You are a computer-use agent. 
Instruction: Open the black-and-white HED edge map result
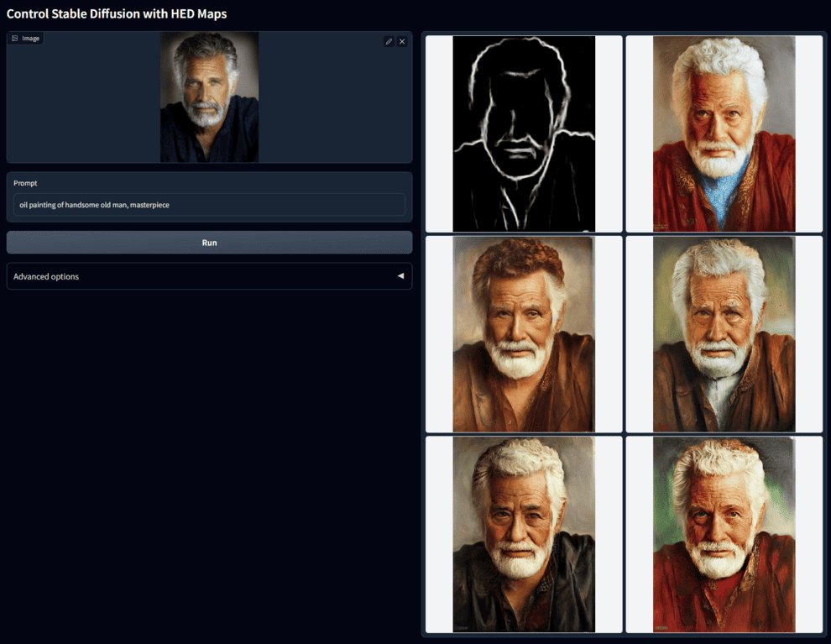point(524,134)
